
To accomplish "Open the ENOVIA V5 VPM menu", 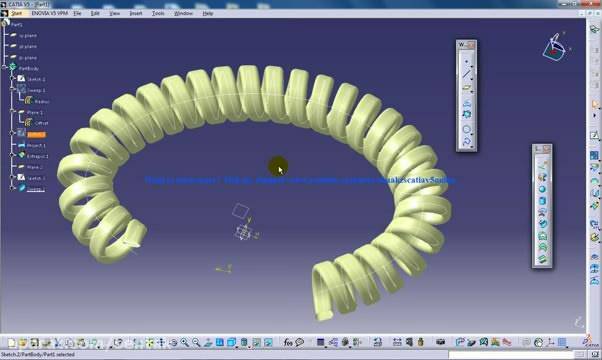I will coord(50,13).
